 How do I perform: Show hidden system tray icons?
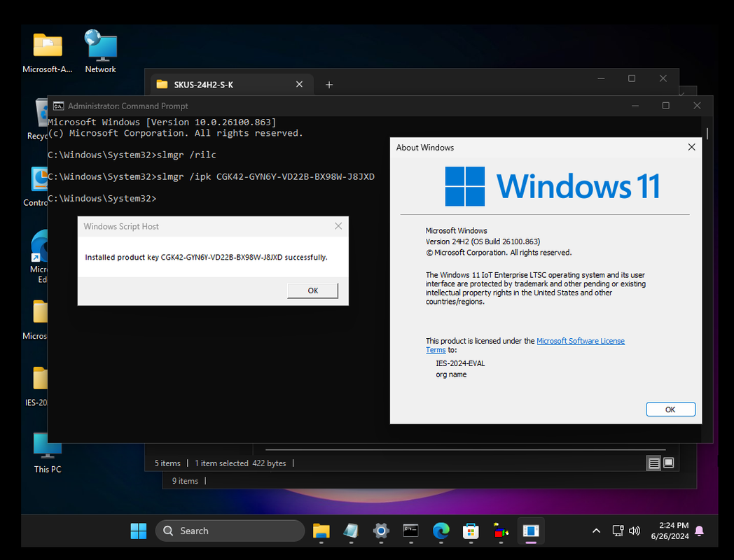coord(596,531)
